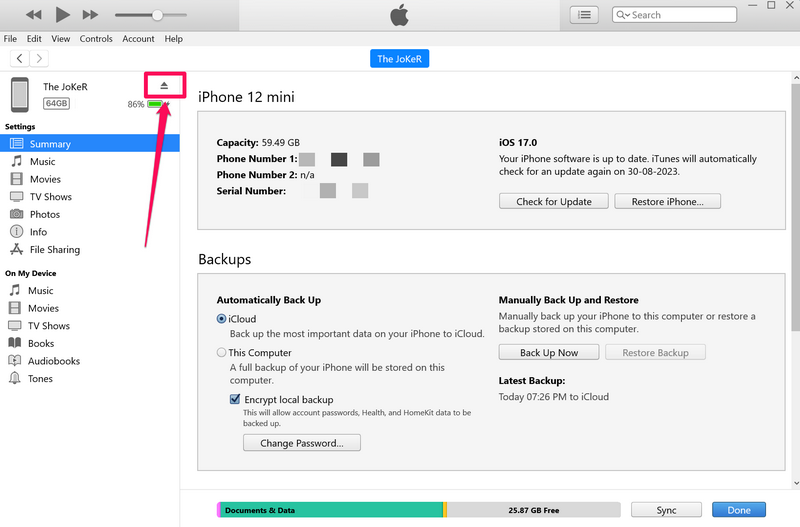Open the Edit menu
Viewport: 800px width, 527px height.
[x=34, y=39]
